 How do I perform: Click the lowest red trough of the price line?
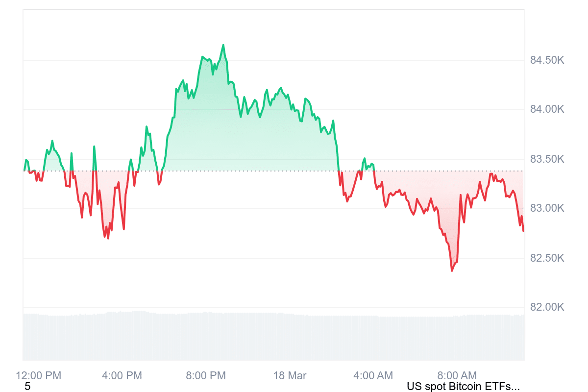452,270
